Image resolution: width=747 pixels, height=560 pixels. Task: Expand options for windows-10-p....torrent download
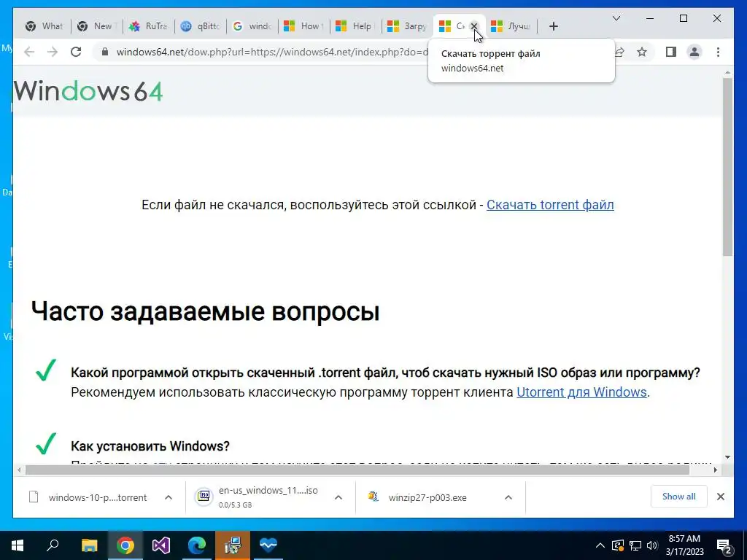click(169, 497)
